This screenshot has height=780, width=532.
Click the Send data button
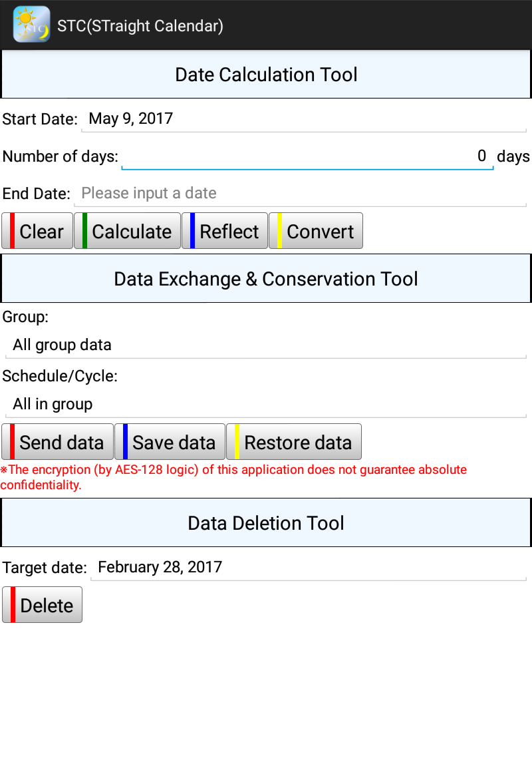coord(57,442)
